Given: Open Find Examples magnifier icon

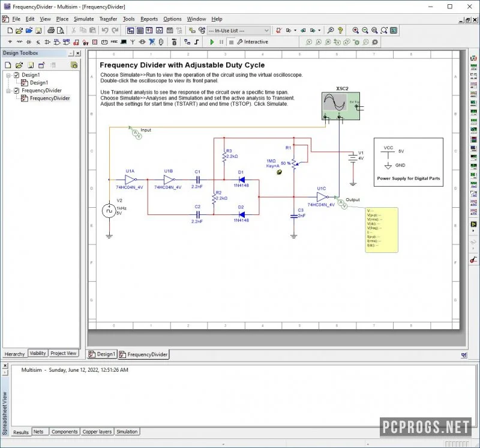Looking at the screenshot, I should tap(331, 31).
